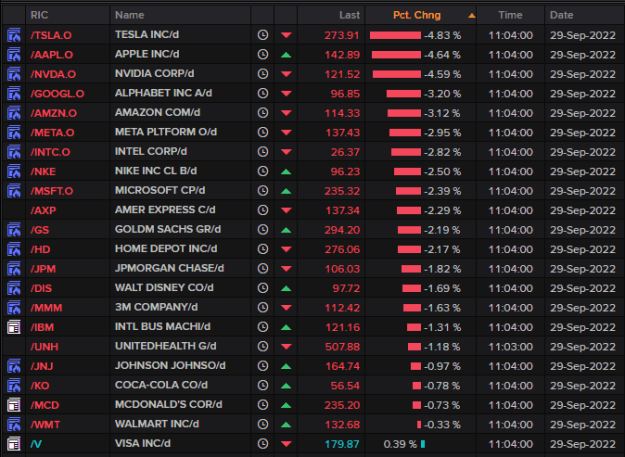Open the news icon for COCA-COLA CO
Image resolution: width=625 pixels, height=457 pixels.
[x=14, y=386]
